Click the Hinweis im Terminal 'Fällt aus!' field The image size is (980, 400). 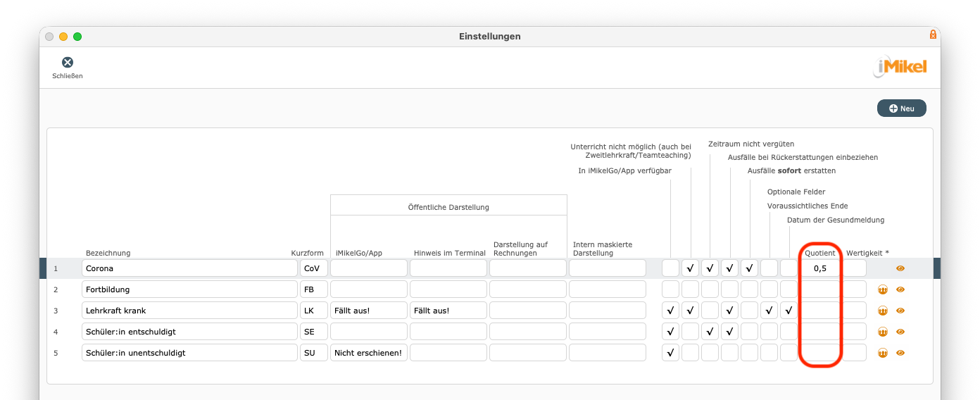(448, 311)
